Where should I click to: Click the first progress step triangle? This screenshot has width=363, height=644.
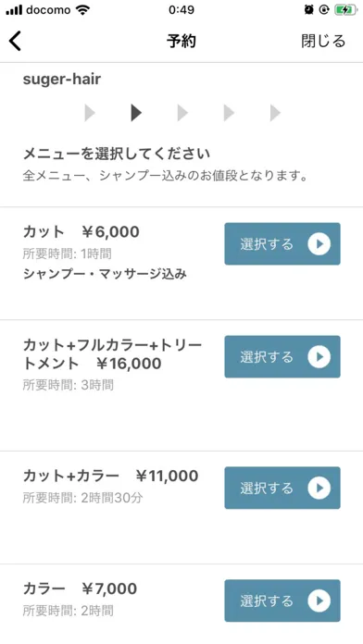pos(90,113)
